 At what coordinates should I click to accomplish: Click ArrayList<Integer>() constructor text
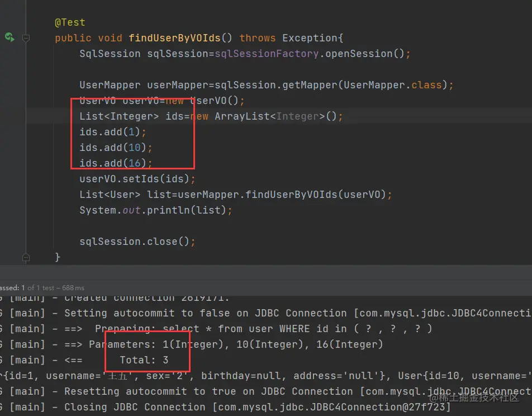[276, 116]
